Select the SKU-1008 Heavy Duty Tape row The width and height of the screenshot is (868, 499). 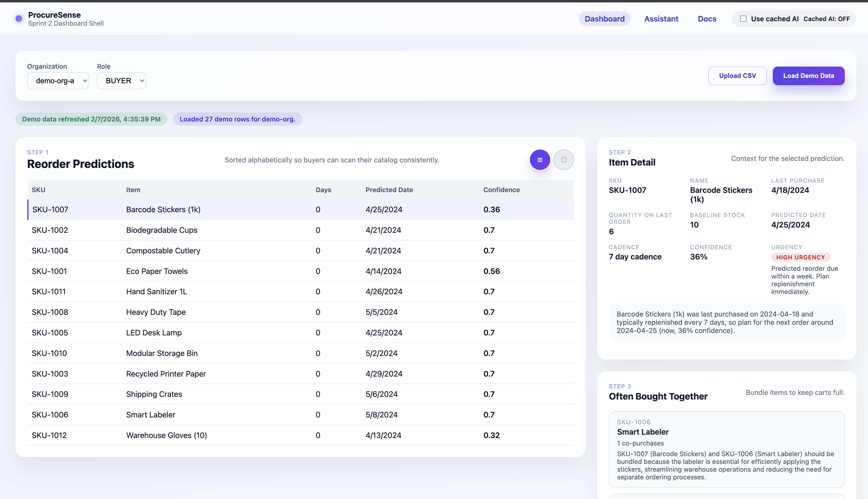(300, 312)
